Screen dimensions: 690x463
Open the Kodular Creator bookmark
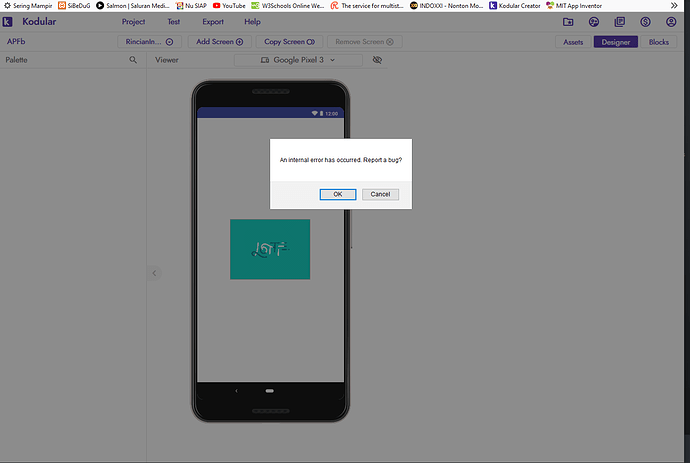click(514, 6)
